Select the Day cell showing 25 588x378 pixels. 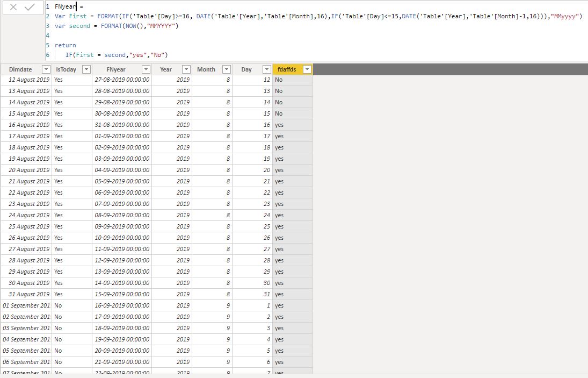tap(252, 226)
